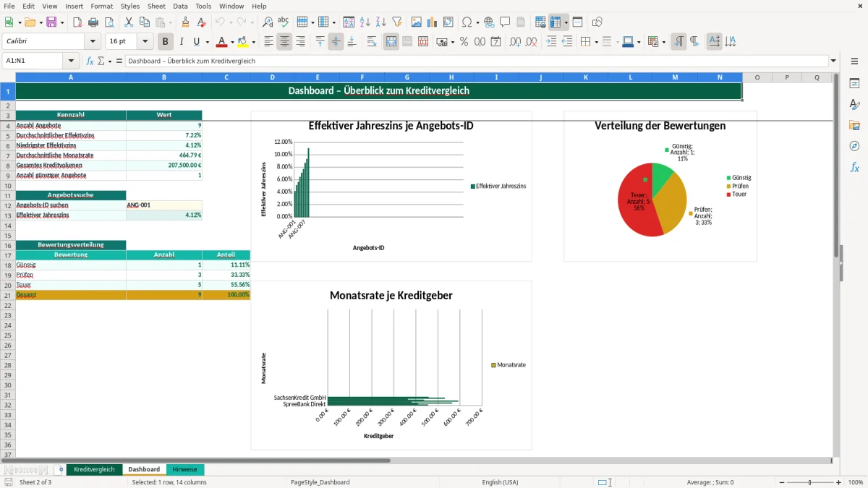Select column header G

point(407,77)
